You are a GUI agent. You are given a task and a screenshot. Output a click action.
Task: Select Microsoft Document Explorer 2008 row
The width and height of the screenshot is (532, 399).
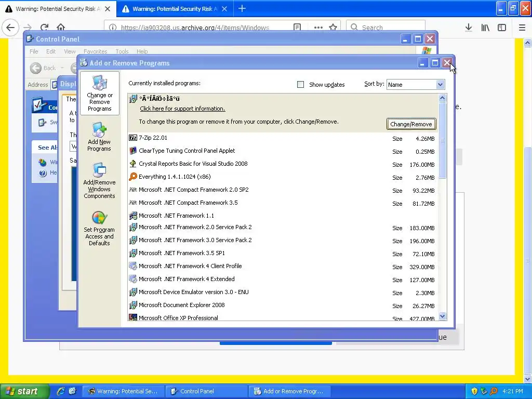pyautogui.click(x=283, y=305)
